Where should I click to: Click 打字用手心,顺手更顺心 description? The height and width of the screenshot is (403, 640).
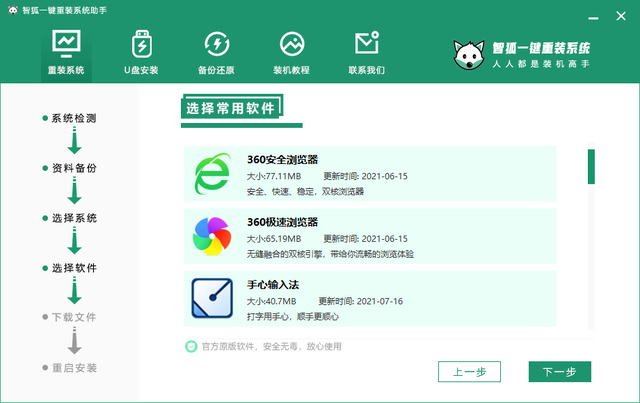(x=293, y=317)
